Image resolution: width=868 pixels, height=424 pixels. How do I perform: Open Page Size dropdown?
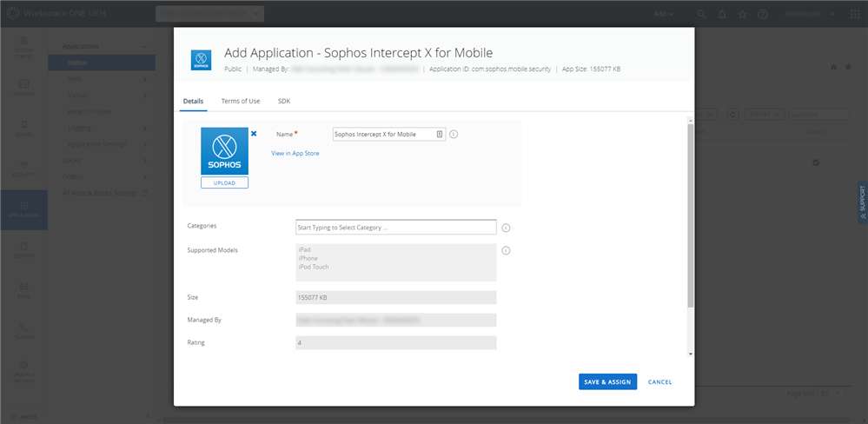point(832,393)
